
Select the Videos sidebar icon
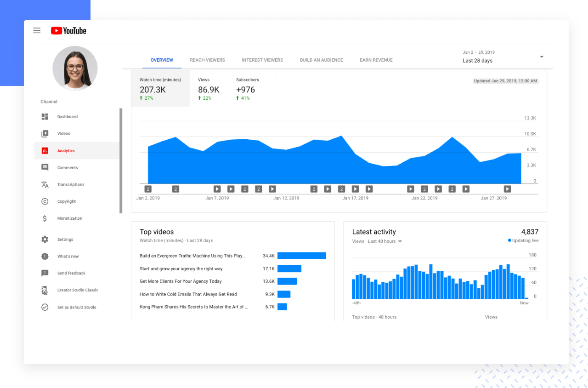tap(45, 134)
